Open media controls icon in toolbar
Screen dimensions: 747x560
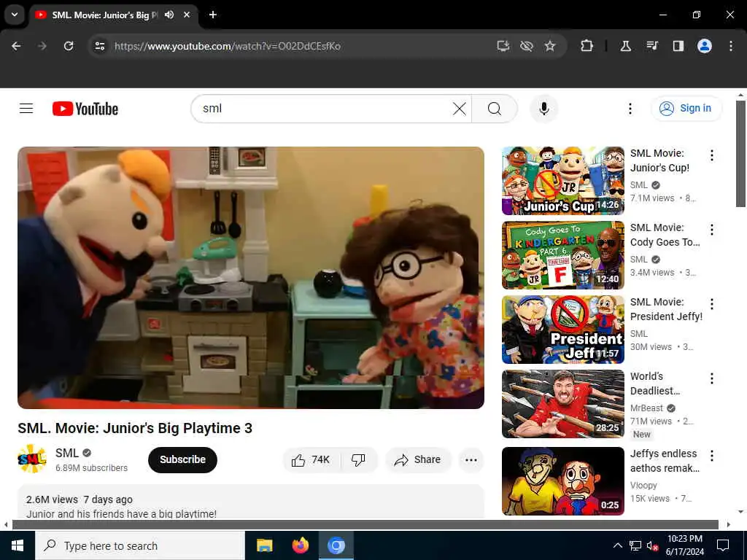[651, 46]
